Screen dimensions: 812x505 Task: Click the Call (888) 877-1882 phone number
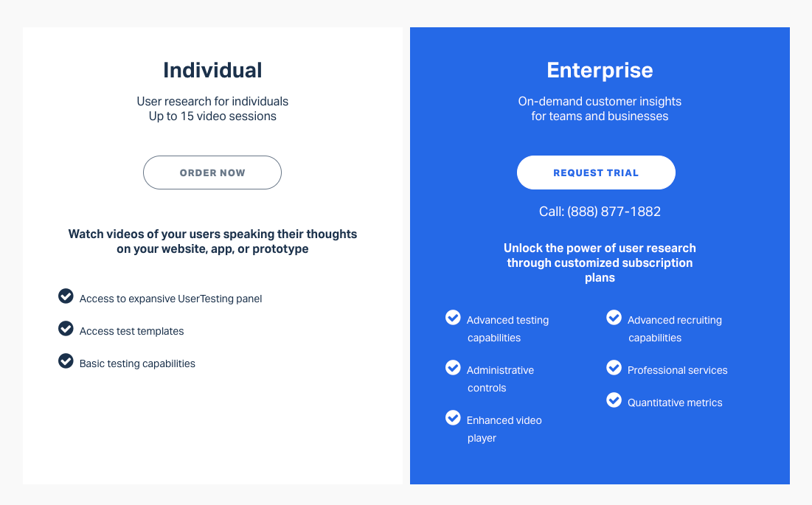tap(600, 212)
